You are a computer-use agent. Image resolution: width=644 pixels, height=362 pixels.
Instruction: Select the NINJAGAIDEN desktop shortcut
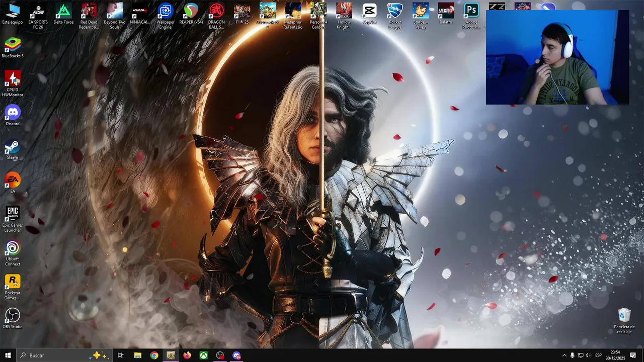(x=140, y=14)
